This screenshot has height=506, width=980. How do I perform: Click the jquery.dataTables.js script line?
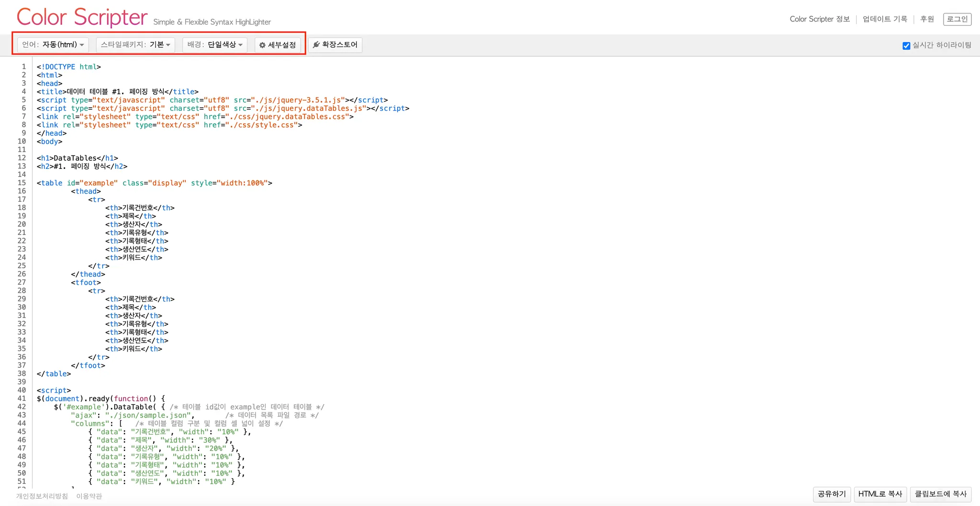click(x=223, y=109)
